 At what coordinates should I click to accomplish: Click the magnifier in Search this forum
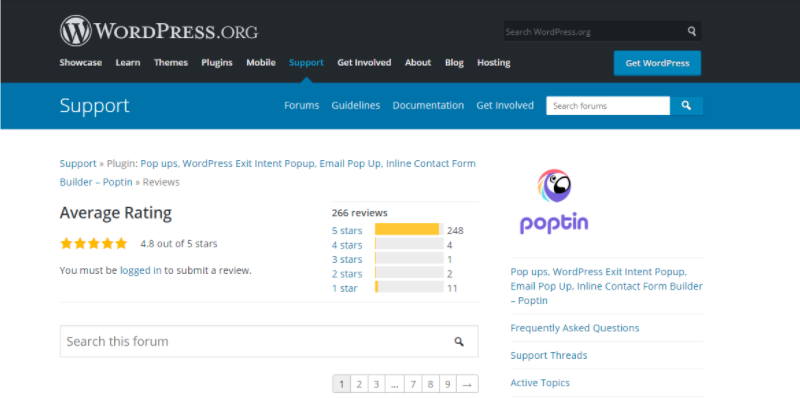tap(459, 341)
